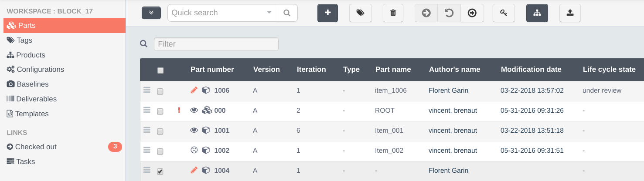Click the assembly cubes icon beside 000
This screenshot has height=181, width=644.
pos(207,111)
